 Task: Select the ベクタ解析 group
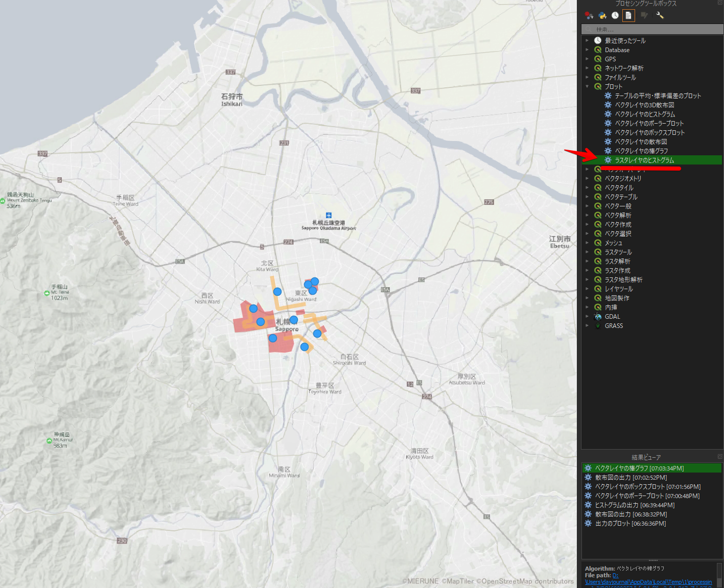point(618,215)
